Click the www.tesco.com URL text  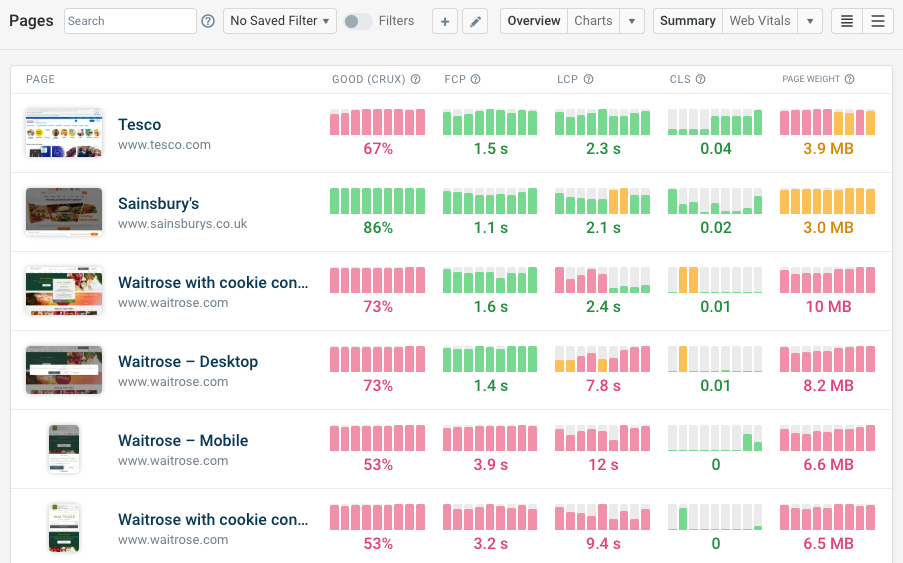click(x=164, y=145)
